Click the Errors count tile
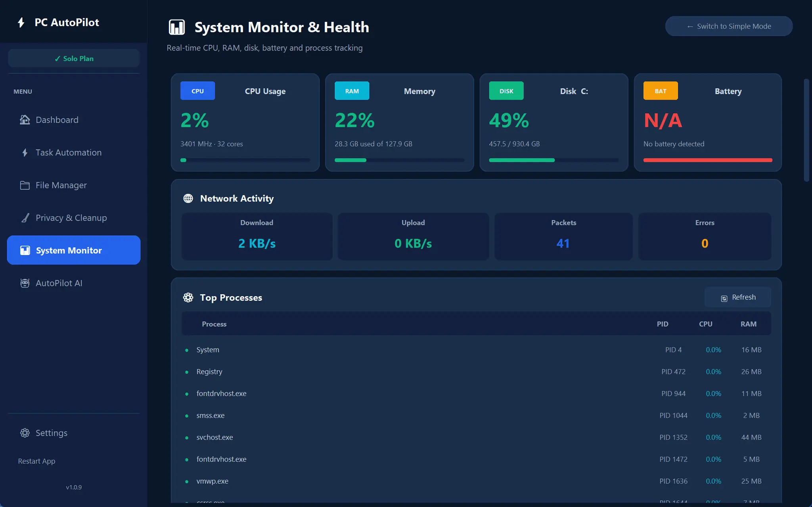Image resolution: width=812 pixels, height=507 pixels. click(x=705, y=236)
